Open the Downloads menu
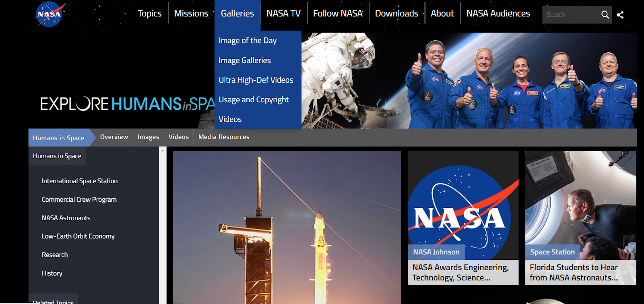Viewport: 644px width, 304px height. [396, 13]
